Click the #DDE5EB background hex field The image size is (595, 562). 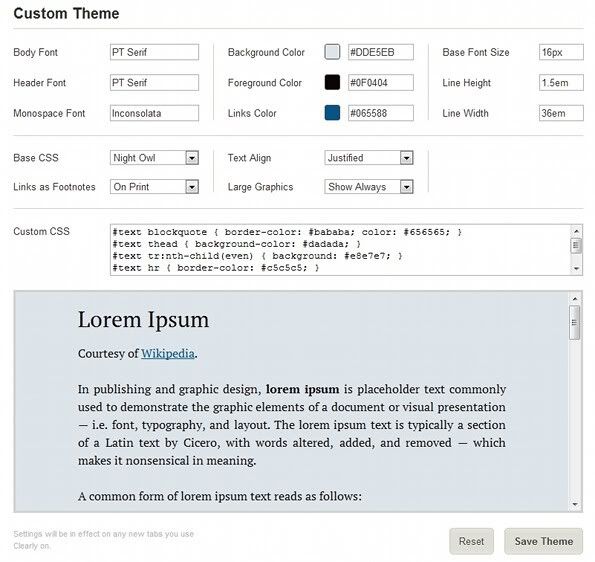click(x=381, y=52)
